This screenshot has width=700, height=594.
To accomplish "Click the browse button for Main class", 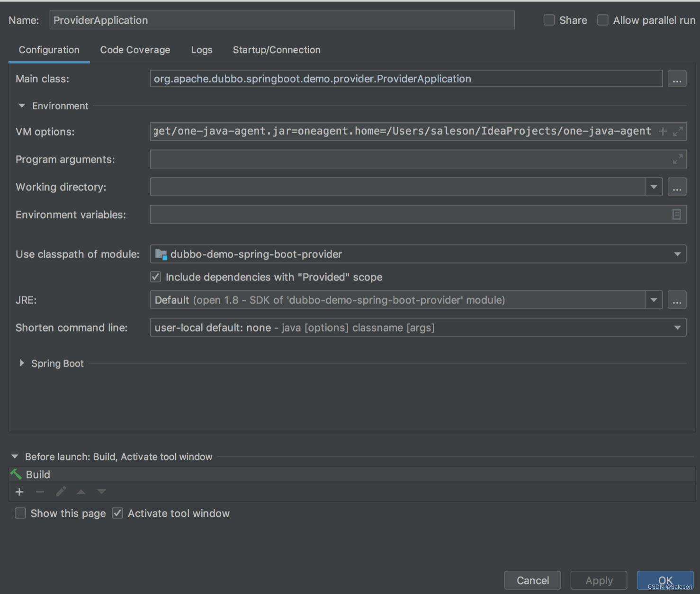I will pos(677,79).
